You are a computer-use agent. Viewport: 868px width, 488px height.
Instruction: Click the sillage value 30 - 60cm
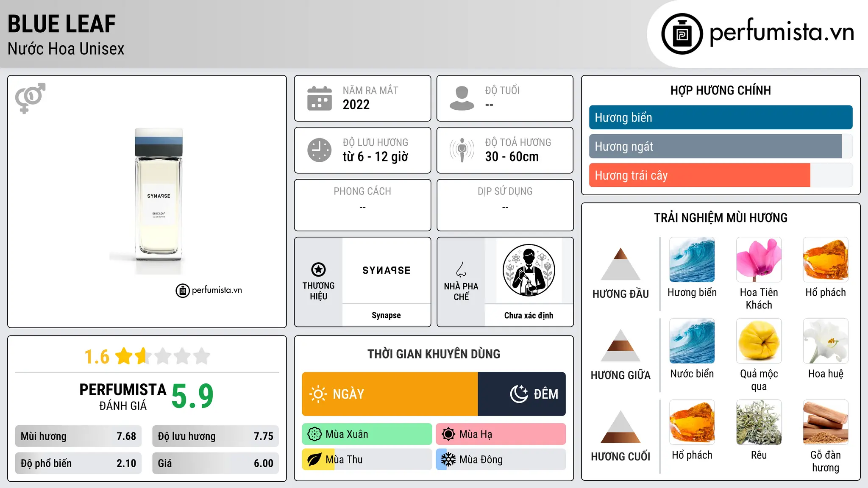pyautogui.click(x=512, y=156)
